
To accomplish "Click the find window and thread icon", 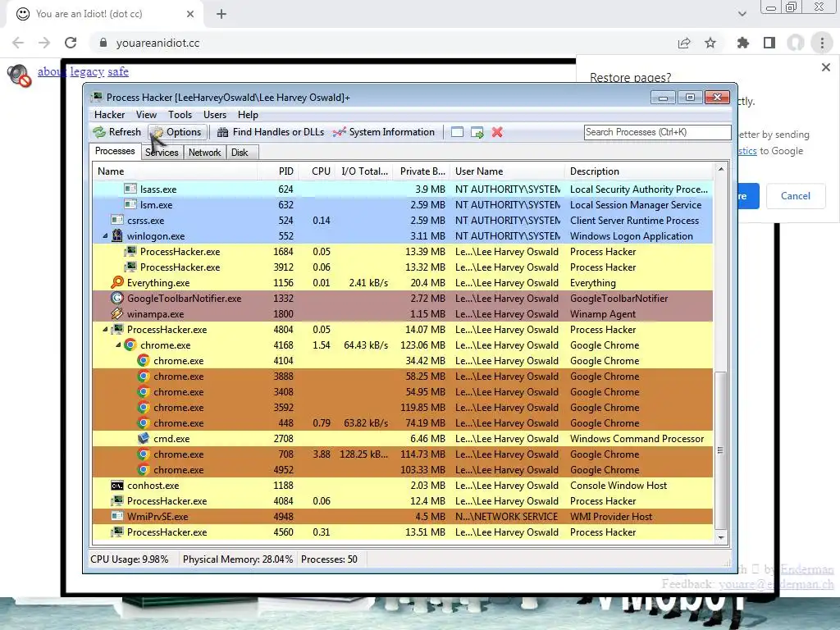I will tap(477, 132).
